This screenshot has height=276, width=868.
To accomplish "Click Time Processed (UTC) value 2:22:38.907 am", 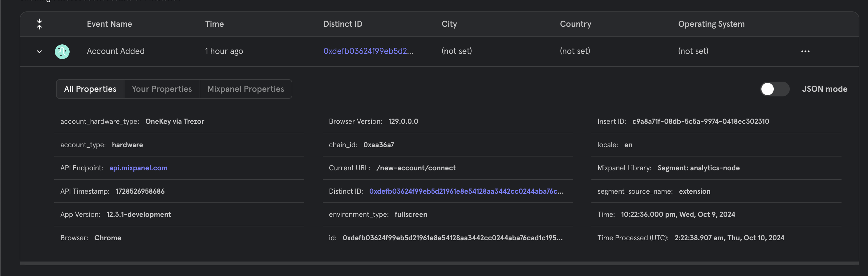I will [729, 237].
